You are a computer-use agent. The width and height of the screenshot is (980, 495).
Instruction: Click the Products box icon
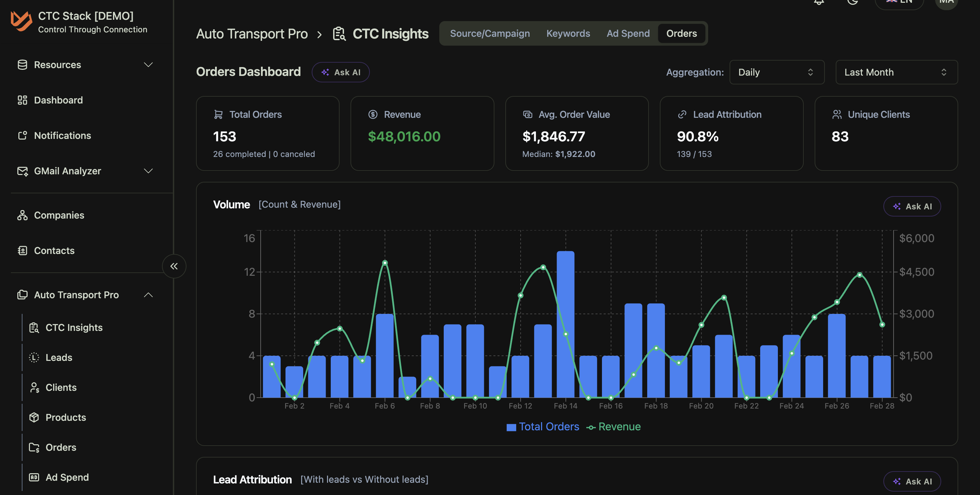[x=34, y=417]
